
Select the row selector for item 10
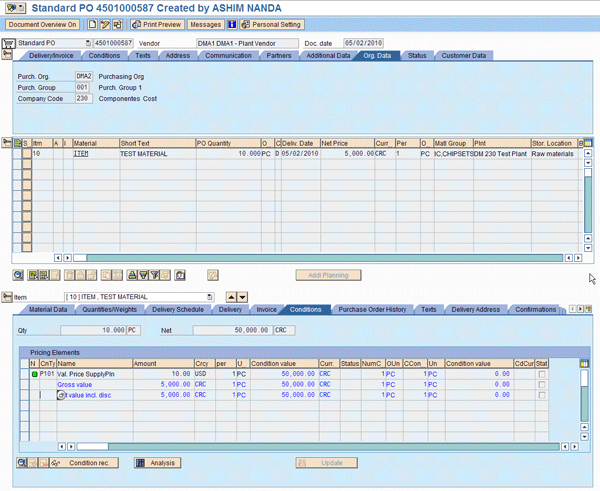(x=17, y=154)
